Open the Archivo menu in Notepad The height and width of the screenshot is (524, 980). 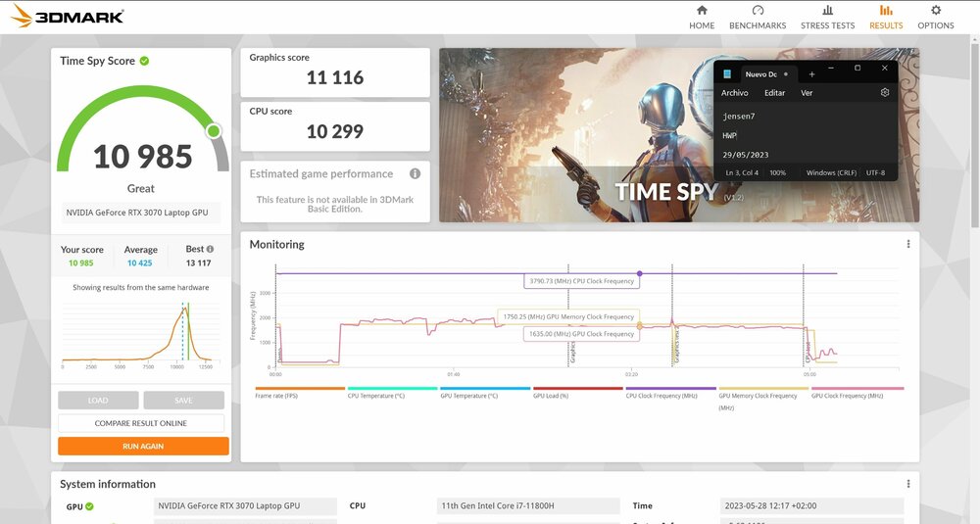pos(734,92)
